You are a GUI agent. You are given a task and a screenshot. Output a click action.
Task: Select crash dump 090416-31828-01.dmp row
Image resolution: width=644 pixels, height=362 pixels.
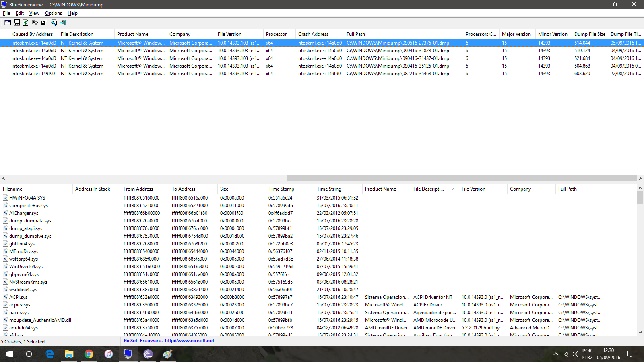point(322,51)
